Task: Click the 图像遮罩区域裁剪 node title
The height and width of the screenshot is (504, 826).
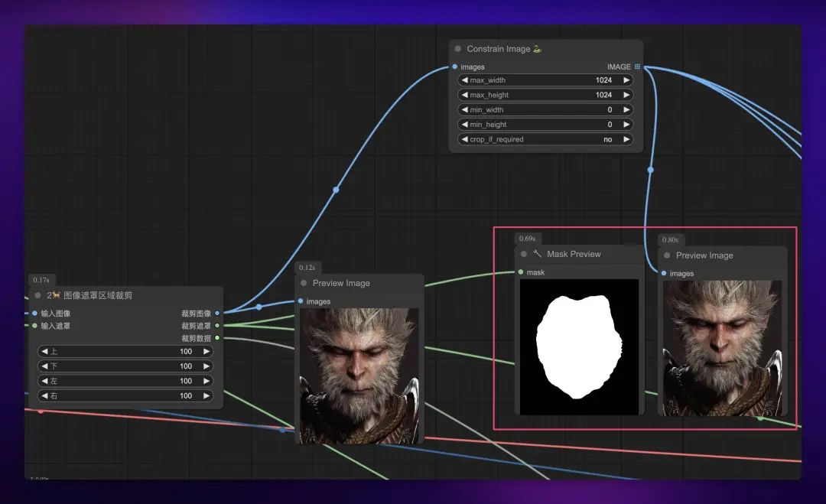Action: pos(89,295)
